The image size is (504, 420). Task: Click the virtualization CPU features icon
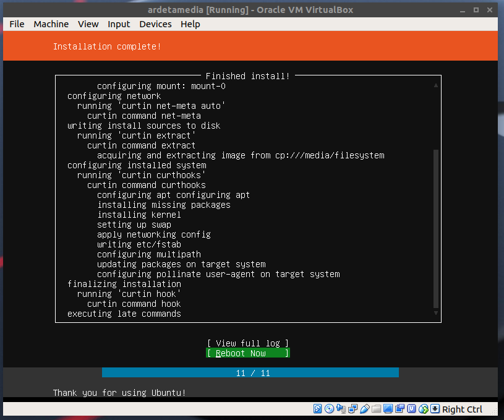411,409
